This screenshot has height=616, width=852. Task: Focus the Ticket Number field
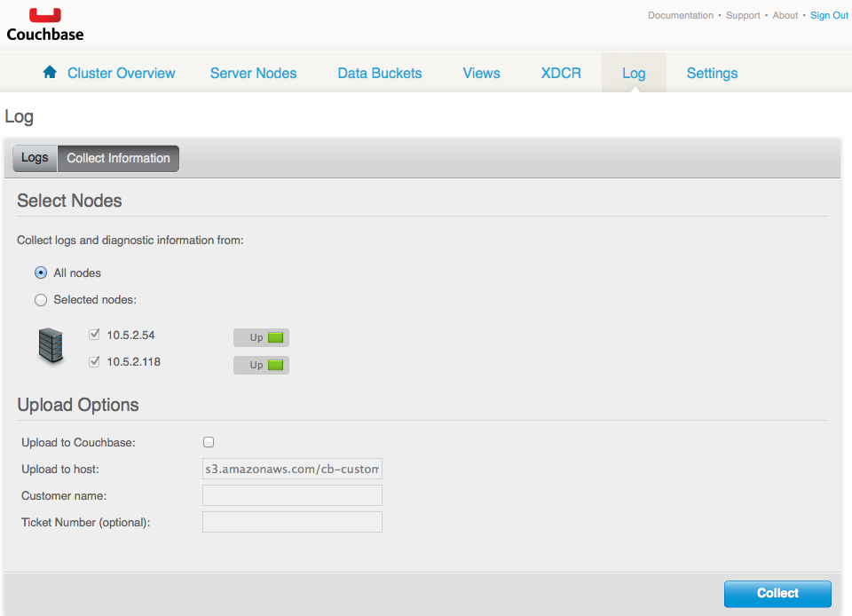292,522
